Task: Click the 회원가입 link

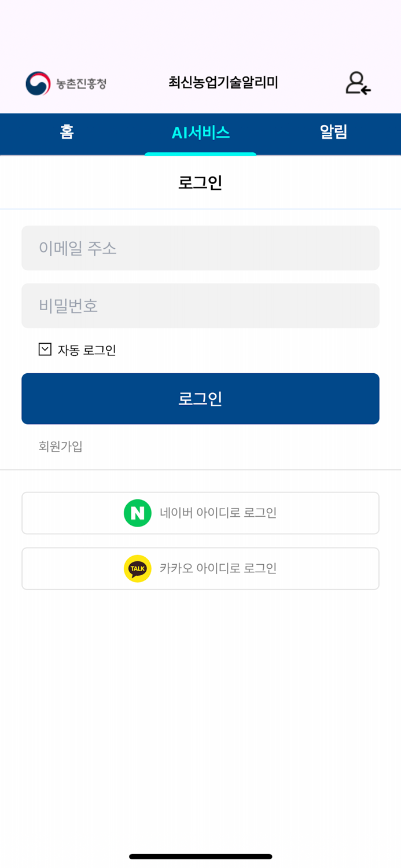Action: [x=60, y=446]
